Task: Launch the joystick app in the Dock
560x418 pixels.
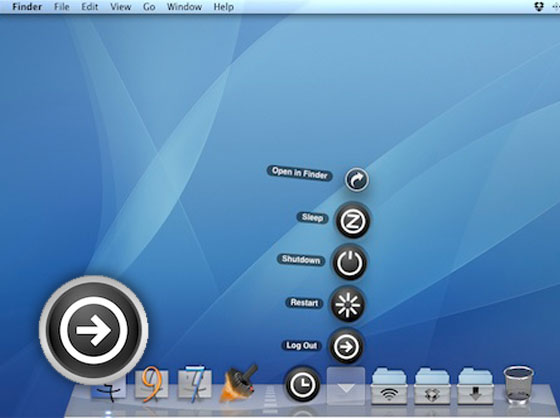Action: coord(239,384)
